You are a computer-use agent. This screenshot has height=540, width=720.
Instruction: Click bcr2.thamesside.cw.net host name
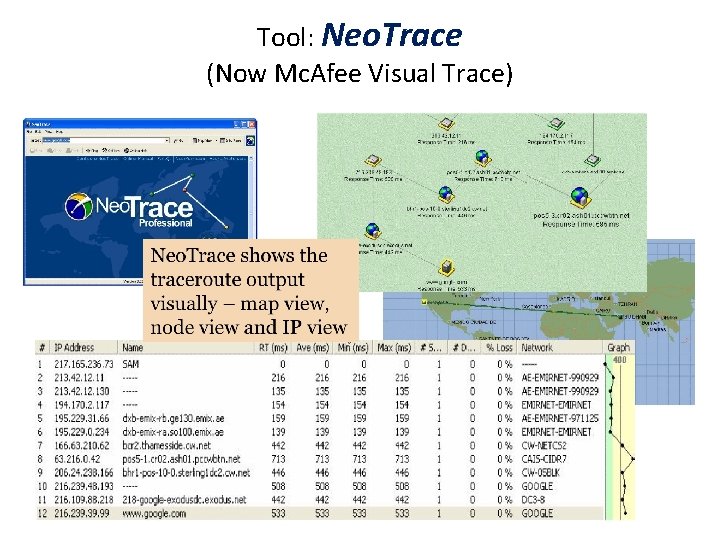tap(166, 445)
